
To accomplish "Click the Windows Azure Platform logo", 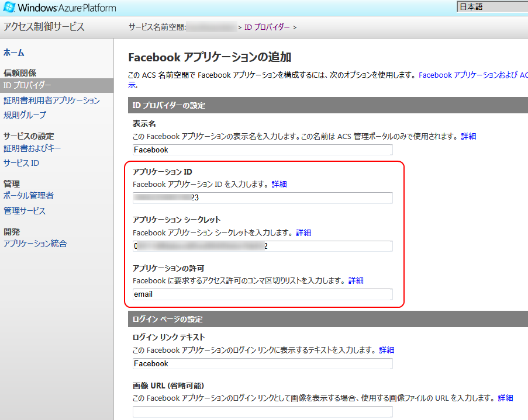I will point(59,8).
